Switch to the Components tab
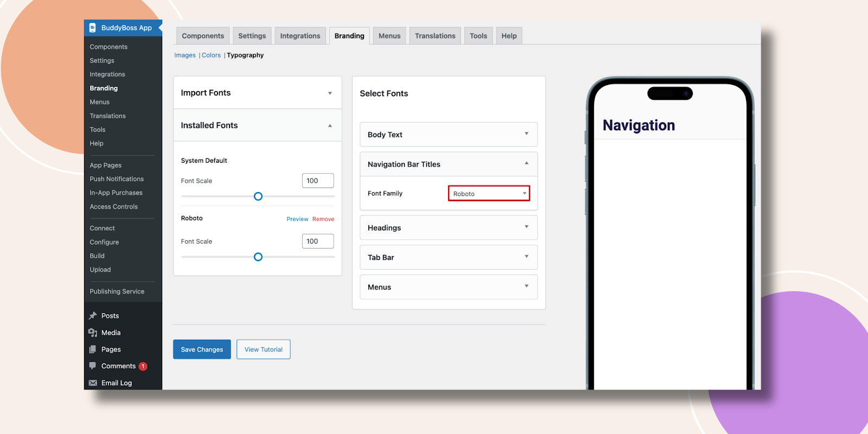Image resolution: width=868 pixels, height=434 pixels. tap(203, 36)
